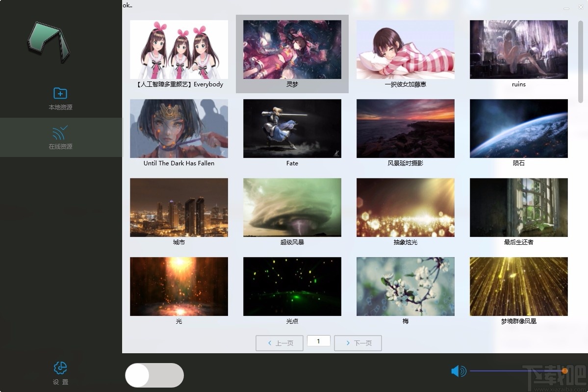Click the 在线资源 label text
This screenshot has width=588, height=392.
60,146
